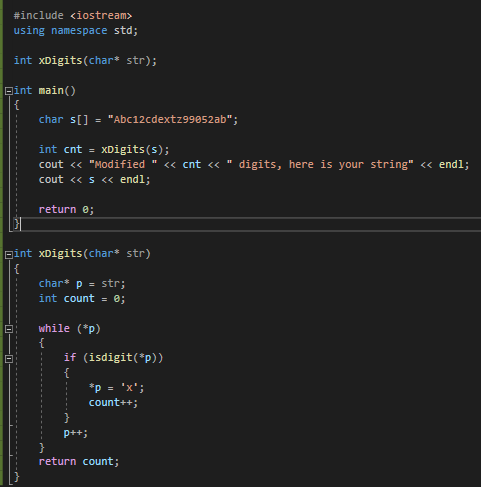
Task: Click 'cout << s << endl;' line
Action: 95,180
